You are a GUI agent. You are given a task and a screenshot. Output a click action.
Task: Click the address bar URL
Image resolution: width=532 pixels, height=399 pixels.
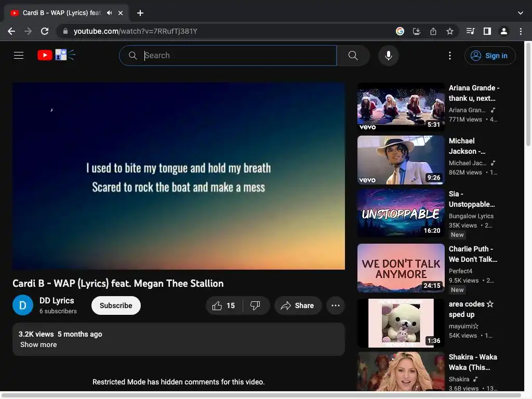[136, 31]
